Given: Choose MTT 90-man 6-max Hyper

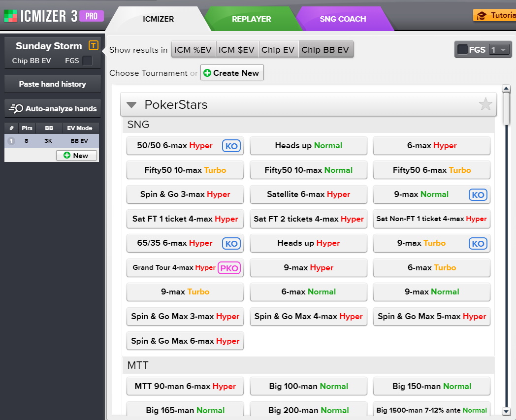Looking at the screenshot, I should point(185,386).
